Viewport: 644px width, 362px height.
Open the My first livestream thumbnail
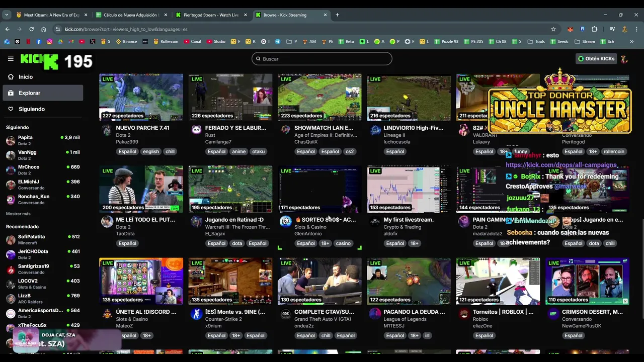[409, 189]
